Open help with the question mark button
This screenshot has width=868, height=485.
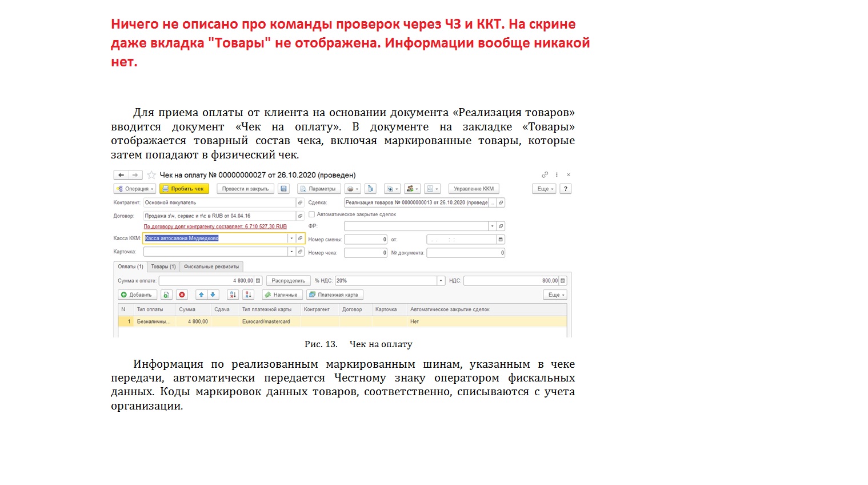tap(565, 189)
